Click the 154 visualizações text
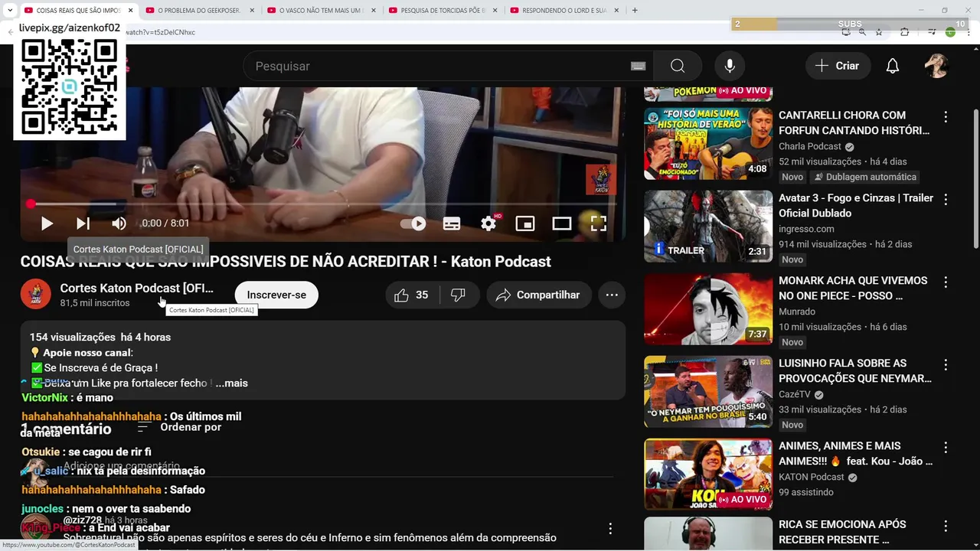This screenshot has width=980, height=551. tap(73, 337)
